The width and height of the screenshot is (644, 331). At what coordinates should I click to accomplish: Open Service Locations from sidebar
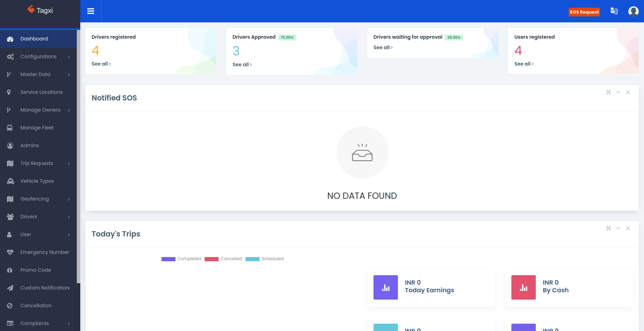(x=41, y=92)
